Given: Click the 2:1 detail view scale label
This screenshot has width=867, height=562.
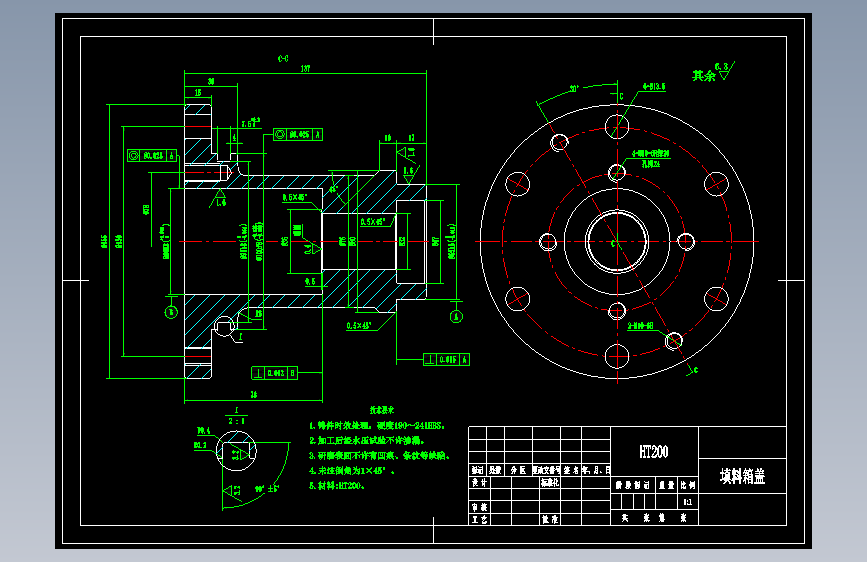Looking at the screenshot, I should (x=237, y=421).
